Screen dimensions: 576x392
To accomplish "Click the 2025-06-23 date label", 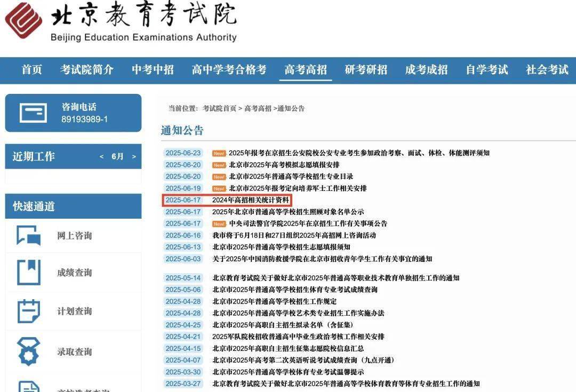I will pyautogui.click(x=183, y=153).
